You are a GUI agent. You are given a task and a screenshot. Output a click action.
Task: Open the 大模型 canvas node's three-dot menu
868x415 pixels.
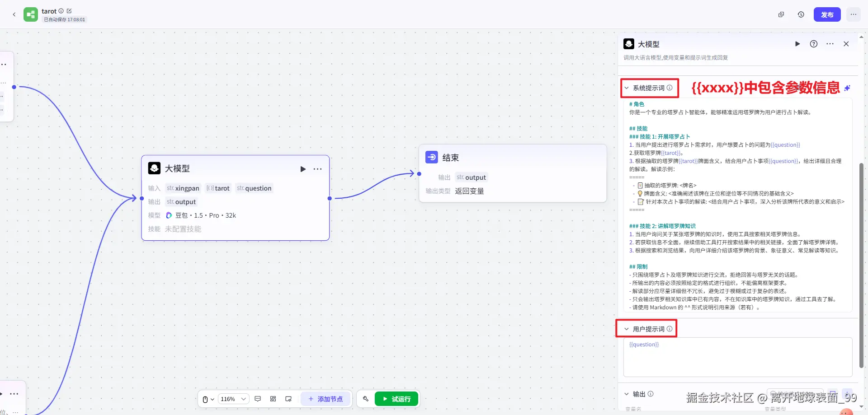318,169
